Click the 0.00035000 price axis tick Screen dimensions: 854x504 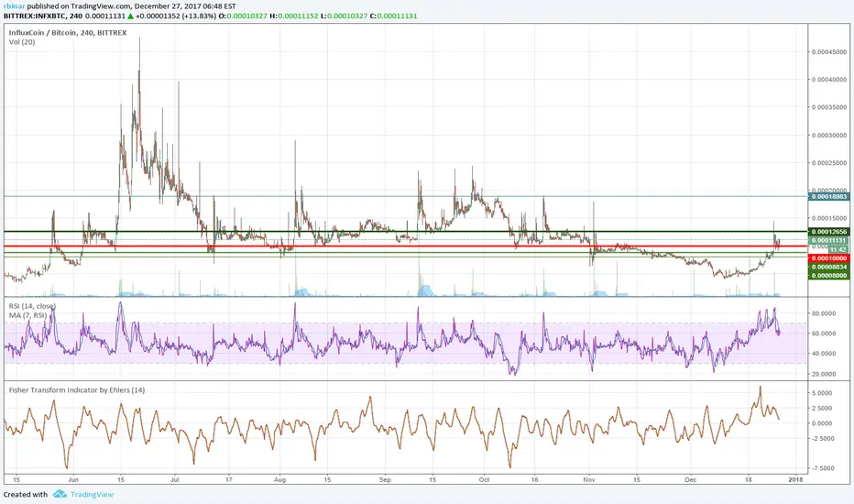pos(829,107)
